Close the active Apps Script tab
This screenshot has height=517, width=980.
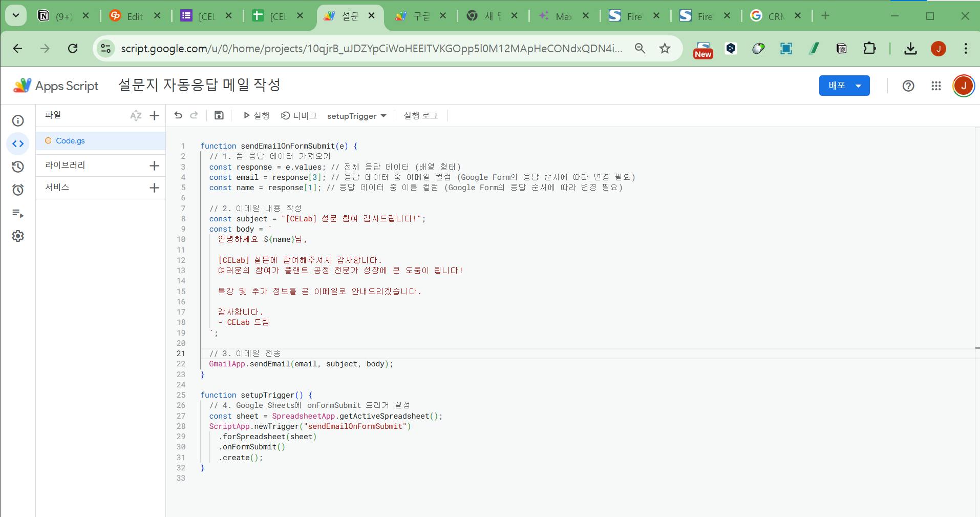point(372,16)
